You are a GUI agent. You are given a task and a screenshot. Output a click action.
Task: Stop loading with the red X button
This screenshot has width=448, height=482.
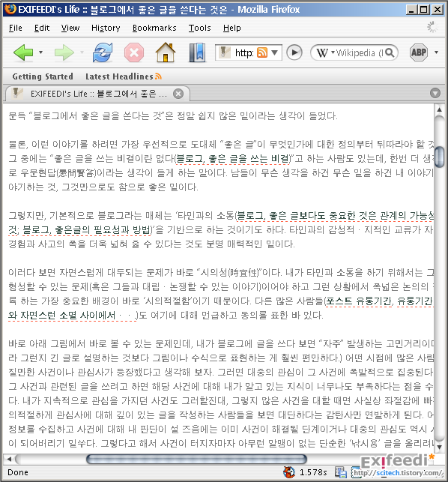coord(134,52)
